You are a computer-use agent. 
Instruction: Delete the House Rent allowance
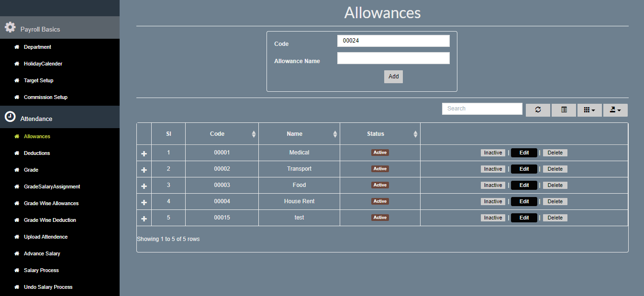[555, 202]
